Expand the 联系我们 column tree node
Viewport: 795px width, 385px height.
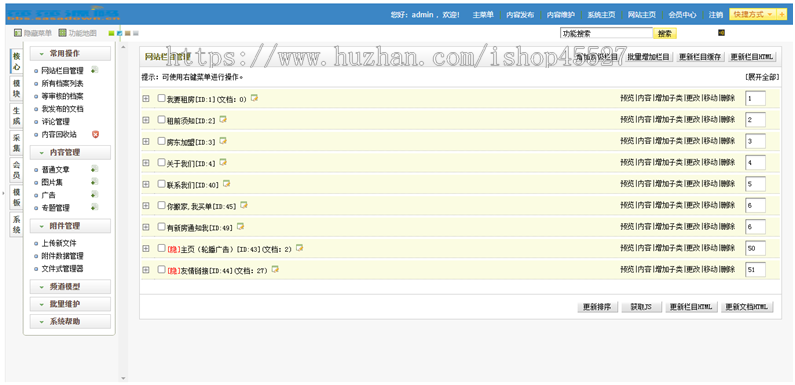146,184
